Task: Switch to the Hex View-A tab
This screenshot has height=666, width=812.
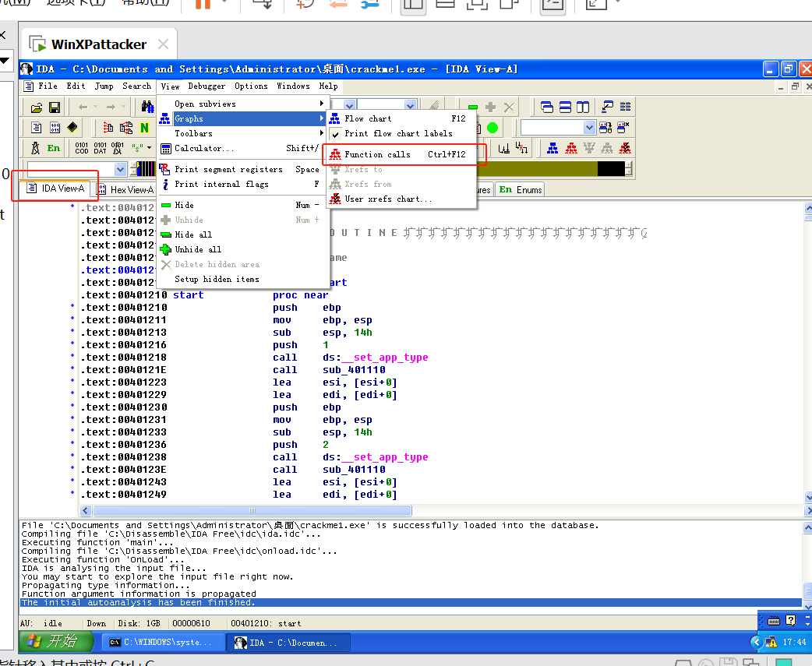Action: click(x=125, y=190)
